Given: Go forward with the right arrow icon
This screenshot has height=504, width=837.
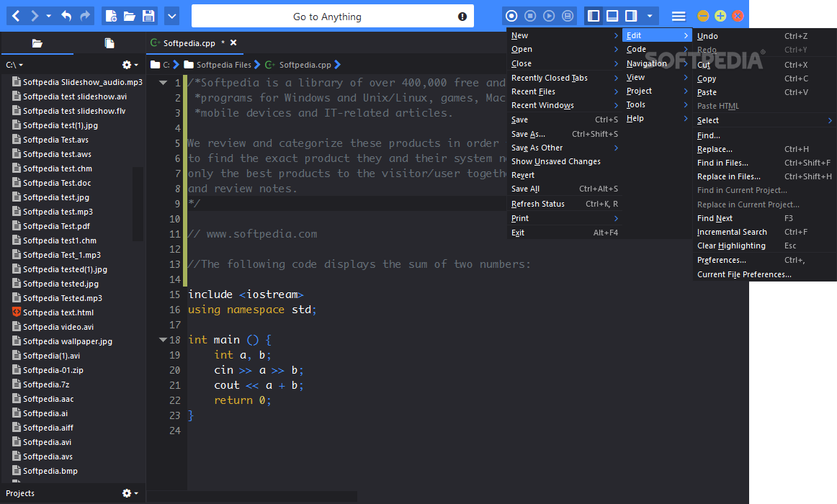Looking at the screenshot, I should tap(34, 16).
